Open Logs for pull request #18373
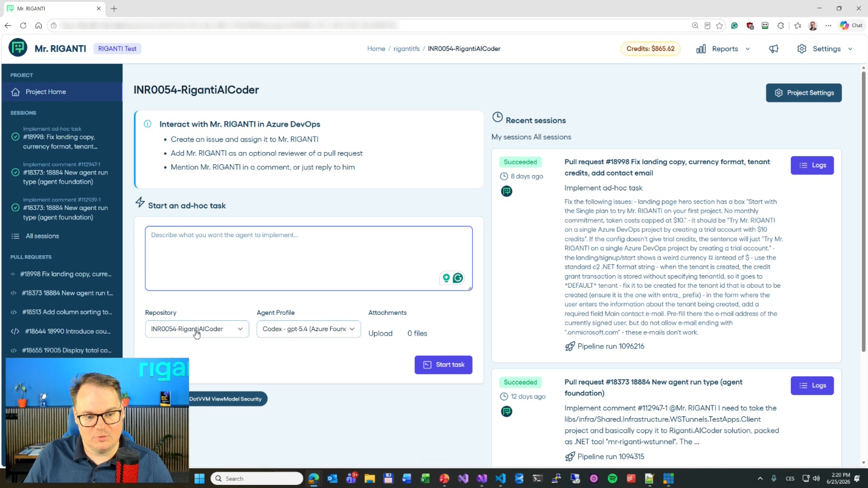This screenshot has height=488, width=868. (812, 385)
